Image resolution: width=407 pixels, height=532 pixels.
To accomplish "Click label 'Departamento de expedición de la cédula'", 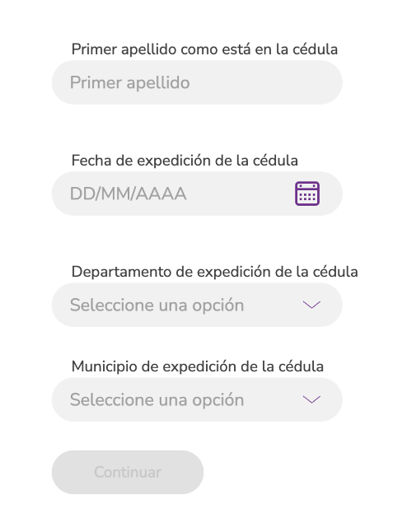I will click(x=214, y=272).
